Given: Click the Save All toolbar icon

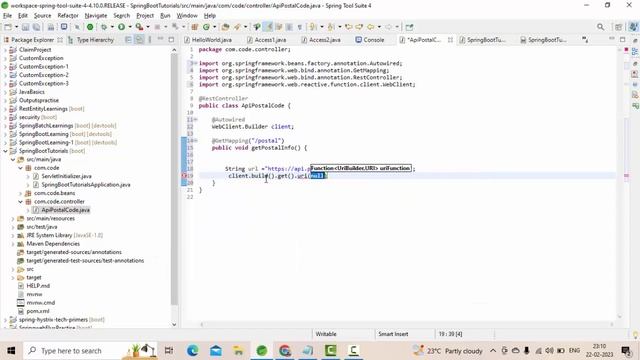Looking at the screenshot, I should click(36, 27).
